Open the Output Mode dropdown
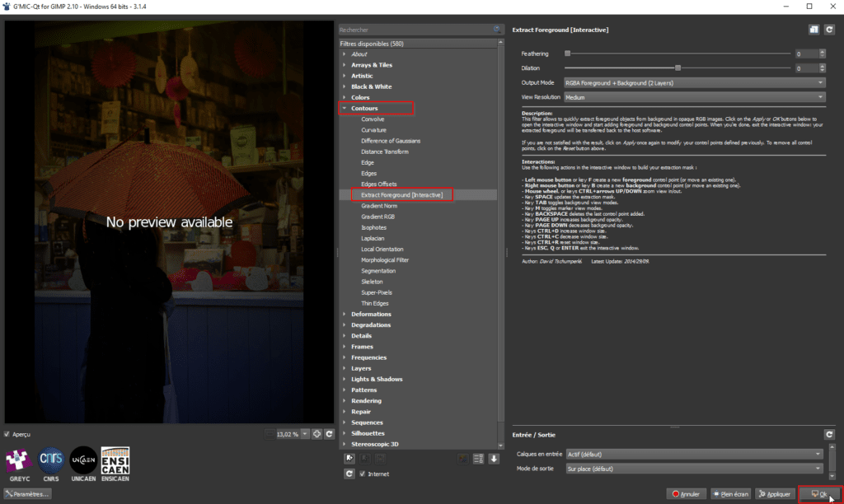 click(694, 82)
